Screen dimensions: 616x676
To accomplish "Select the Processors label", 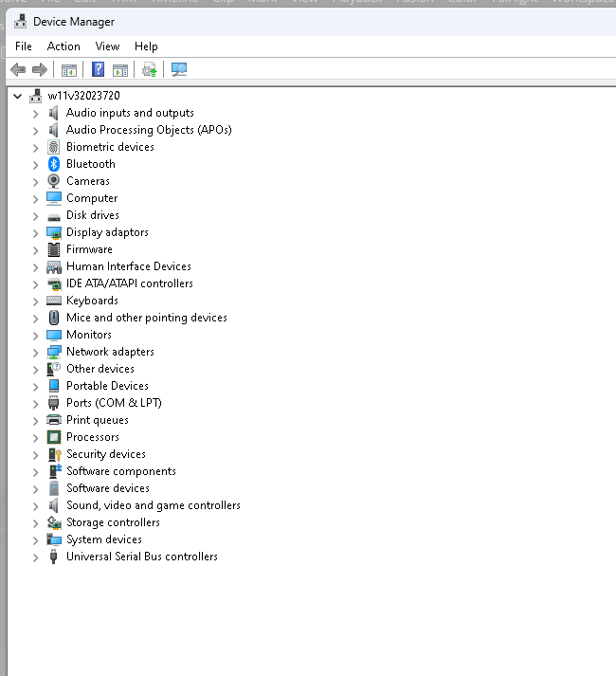I will (x=93, y=437).
